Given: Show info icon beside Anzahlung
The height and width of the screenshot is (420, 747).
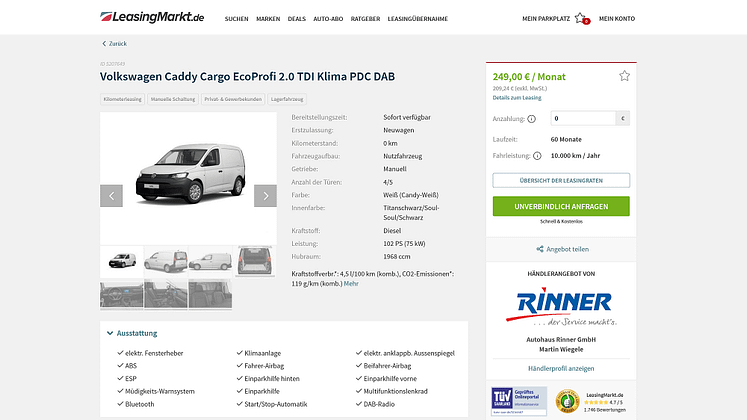Looking at the screenshot, I should [x=532, y=119].
